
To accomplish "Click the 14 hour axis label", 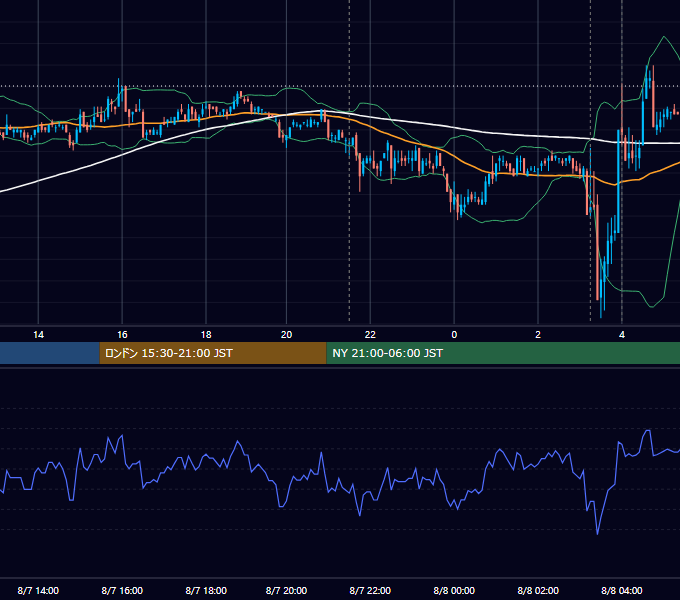I will pyautogui.click(x=38, y=335).
